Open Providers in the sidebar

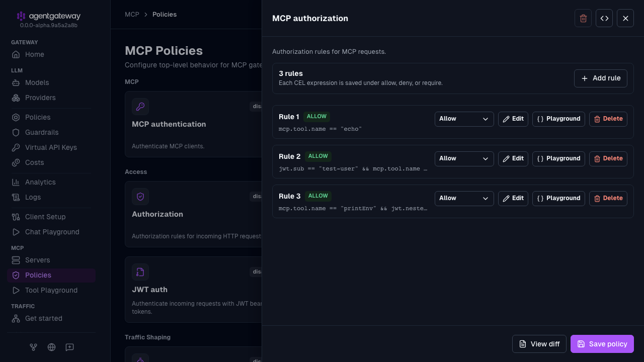(x=51, y=98)
